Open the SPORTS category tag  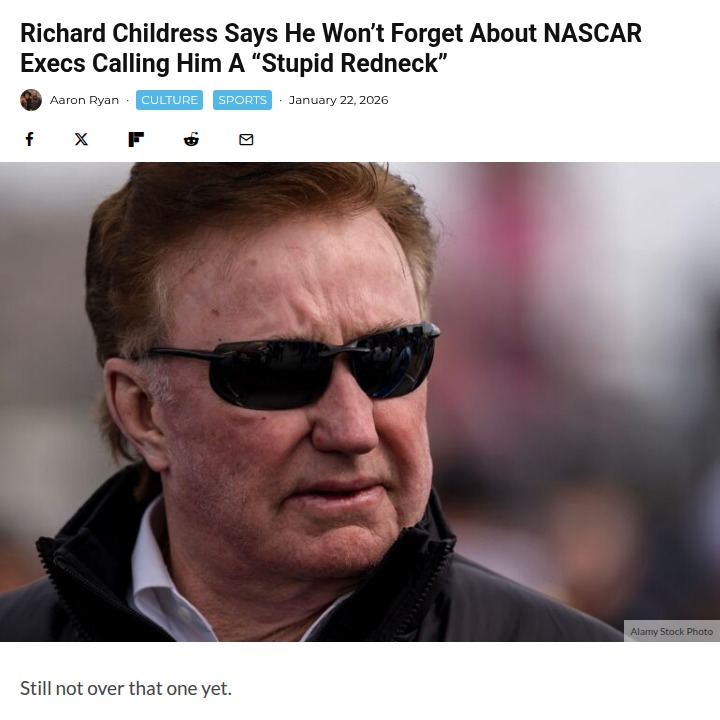click(242, 100)
